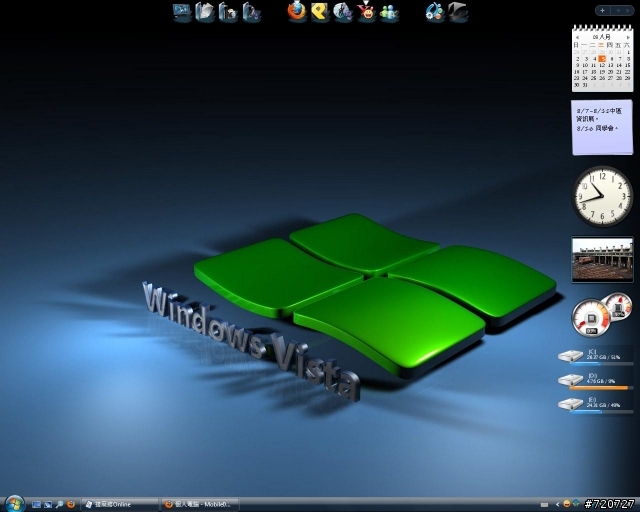Open the slideshow photo thumbnail gadget
The height and width of the screenshot is (512, 640).
coord(602,260)
